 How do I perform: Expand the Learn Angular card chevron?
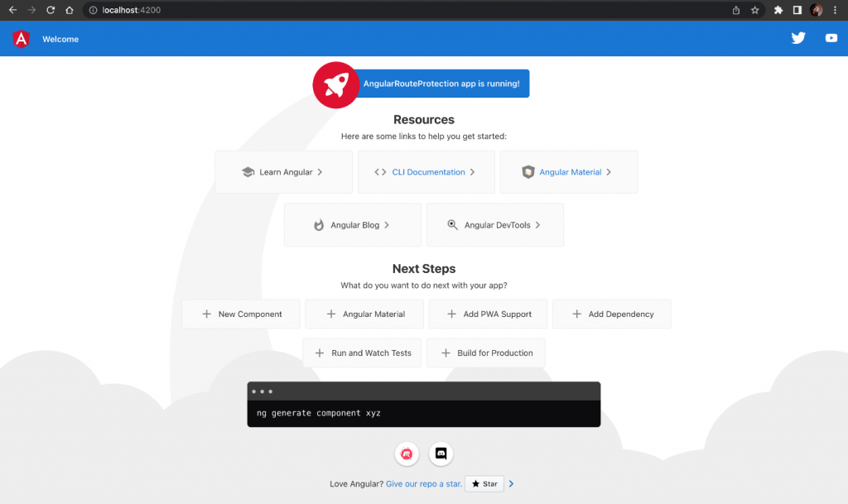click(318, 171)
